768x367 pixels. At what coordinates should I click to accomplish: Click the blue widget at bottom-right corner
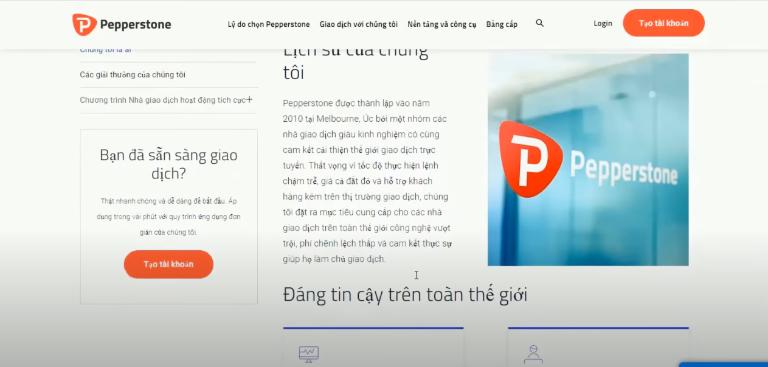coord(723,364)
